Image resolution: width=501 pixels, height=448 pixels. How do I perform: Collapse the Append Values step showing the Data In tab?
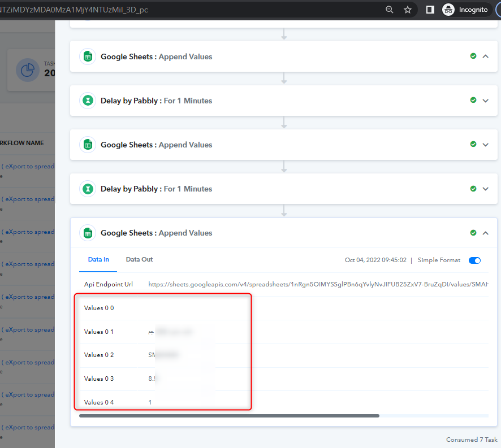(x=485, y=233)
